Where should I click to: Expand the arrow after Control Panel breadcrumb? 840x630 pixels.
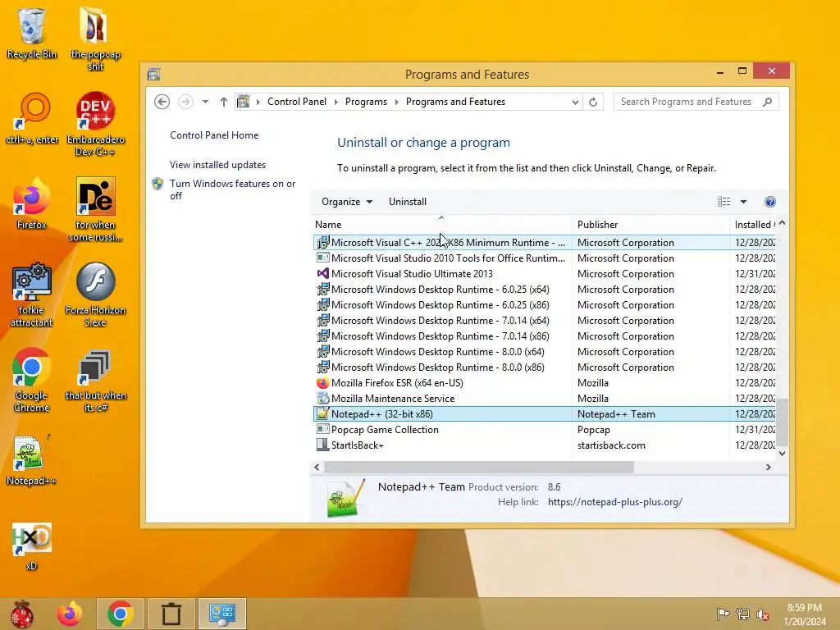click(336, 102)
